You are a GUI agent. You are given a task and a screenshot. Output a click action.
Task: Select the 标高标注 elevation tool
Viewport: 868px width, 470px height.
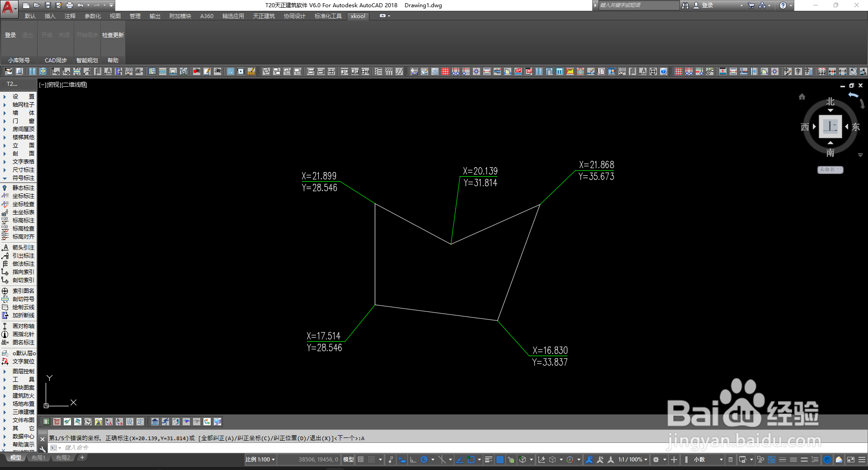click(x=19, y=221)
